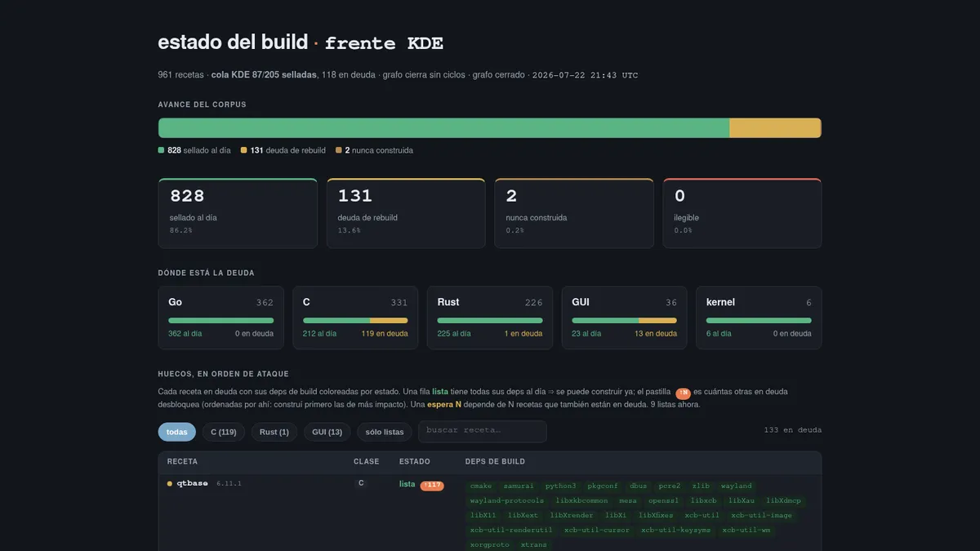Open the 131 'deuda de rebuild' card

(x=406, y=213)
